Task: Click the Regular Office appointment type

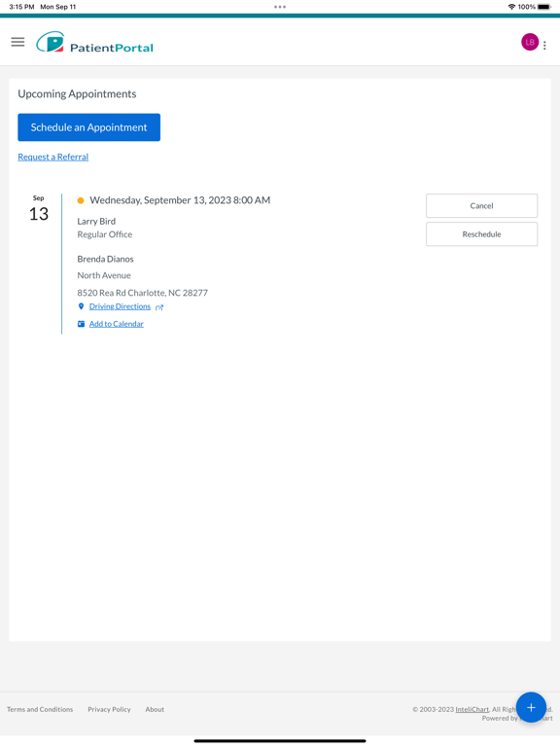Action: (x=105, y=234)
